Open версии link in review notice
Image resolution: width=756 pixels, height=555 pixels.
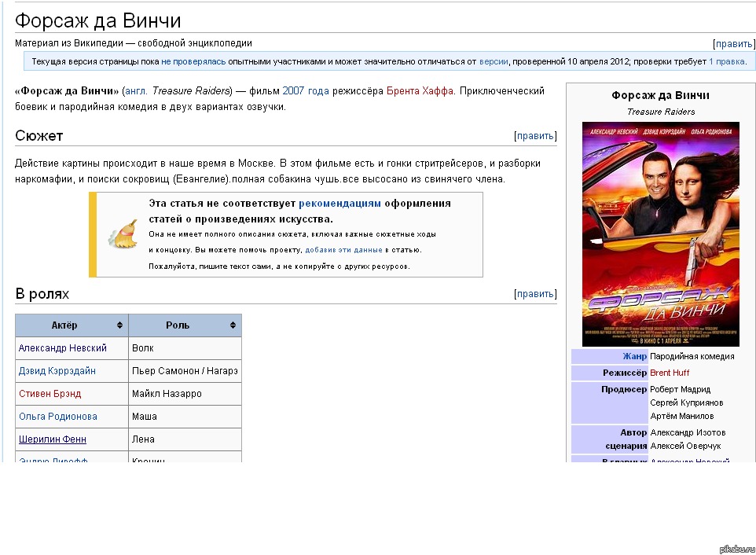(494, 61)
